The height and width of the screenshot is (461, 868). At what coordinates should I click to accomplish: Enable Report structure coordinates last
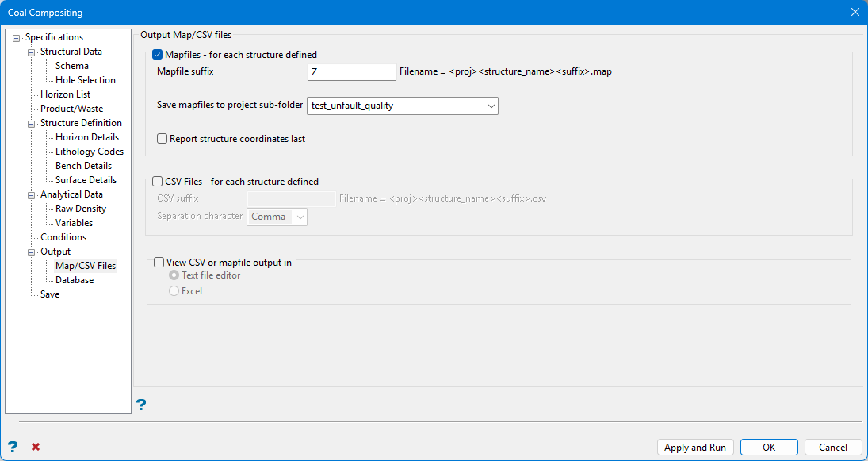pos(163,139)
